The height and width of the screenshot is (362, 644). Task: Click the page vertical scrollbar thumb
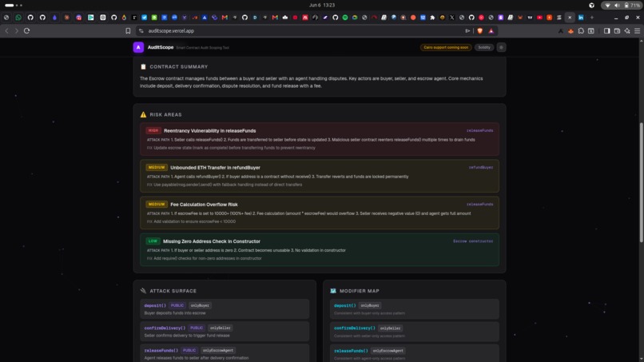(x=641, y=183)
